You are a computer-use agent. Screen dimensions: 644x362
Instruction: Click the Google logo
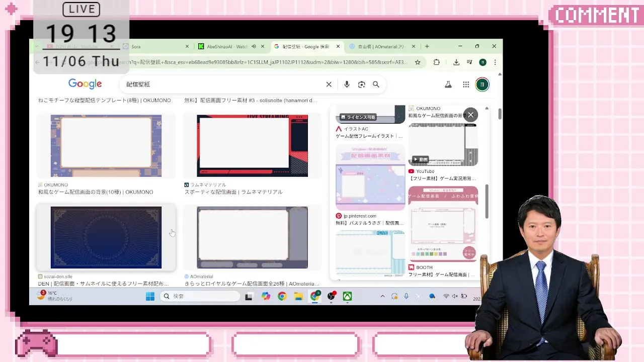click(x=85, y=84)
